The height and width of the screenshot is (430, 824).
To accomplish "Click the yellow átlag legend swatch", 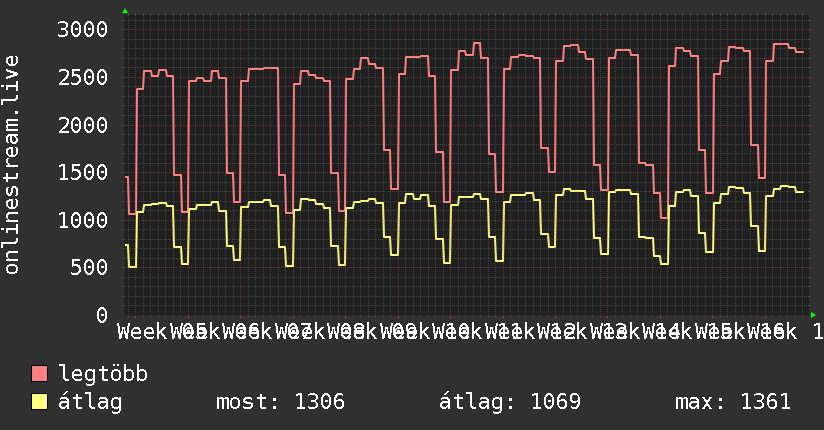I will tap(39, 402).
